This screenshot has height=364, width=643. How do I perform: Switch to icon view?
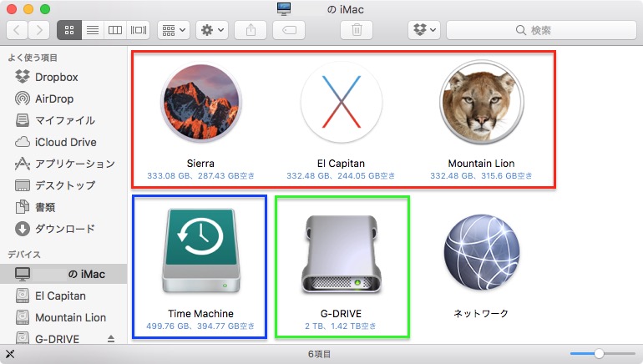[69, 30]
